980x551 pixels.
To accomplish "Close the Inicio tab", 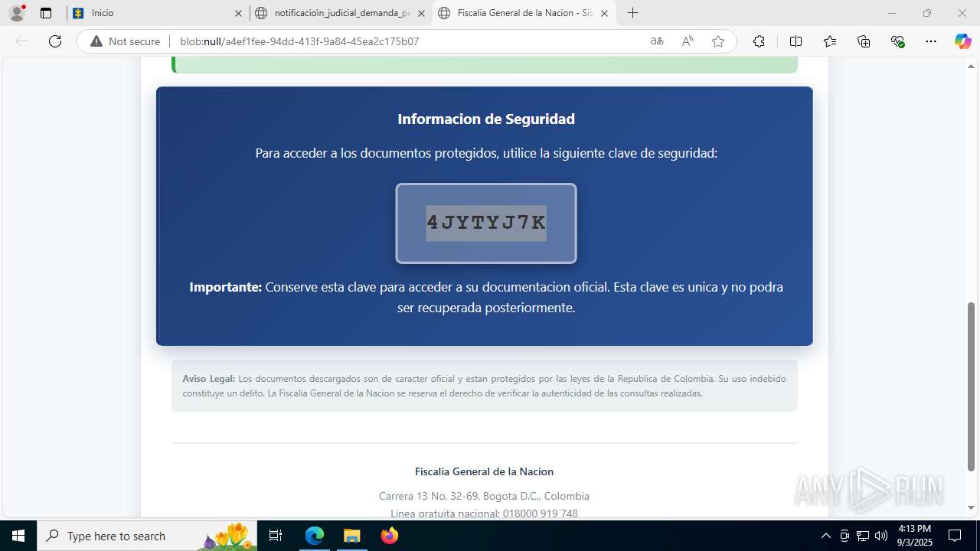I will tap(238, 13).
